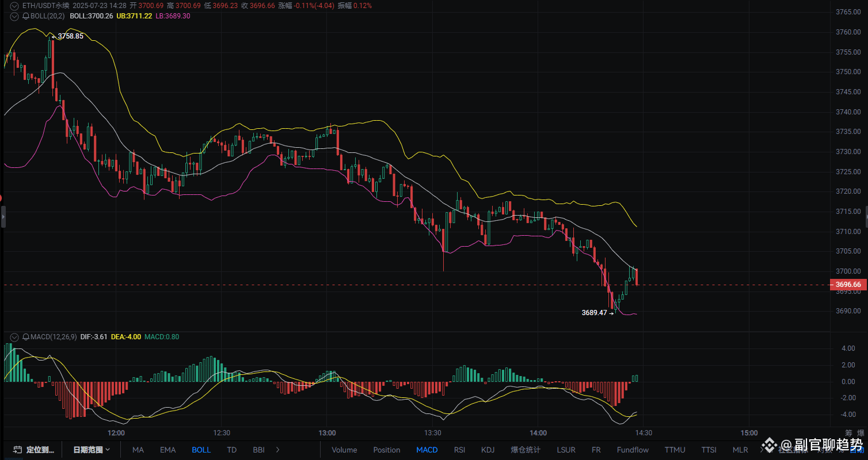Click the ETH/USDT永续 symbol title
Viewport: 868px width, 460px height.
(x=45, y=6)
